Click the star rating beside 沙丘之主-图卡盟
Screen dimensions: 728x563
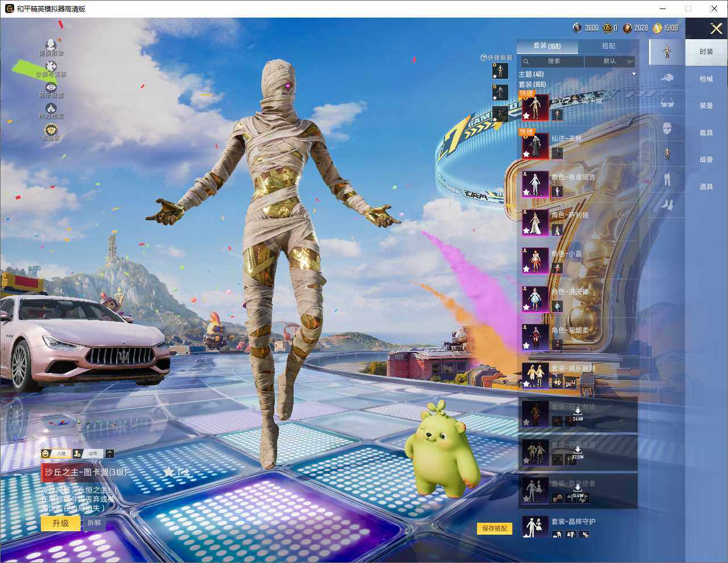coord(169,472)
